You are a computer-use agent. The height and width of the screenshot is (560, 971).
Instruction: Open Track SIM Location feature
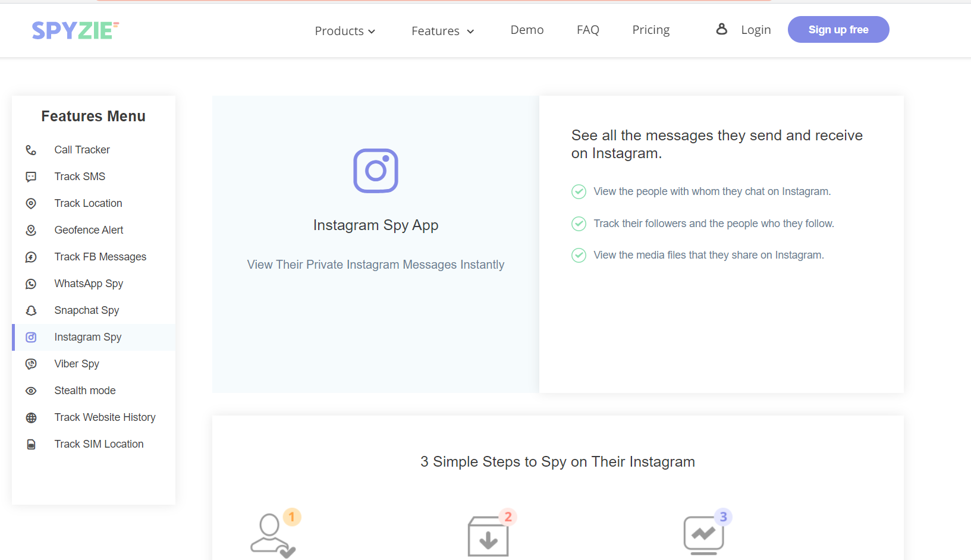[x=99, y=444]
